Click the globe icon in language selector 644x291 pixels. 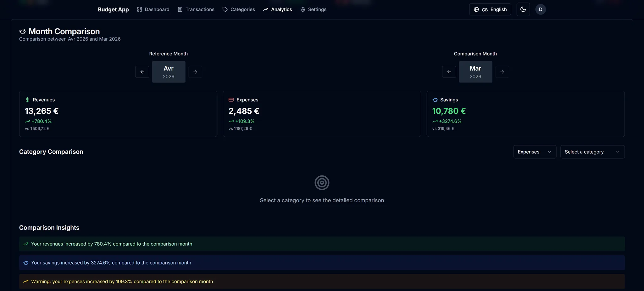(x=476, y=9)
